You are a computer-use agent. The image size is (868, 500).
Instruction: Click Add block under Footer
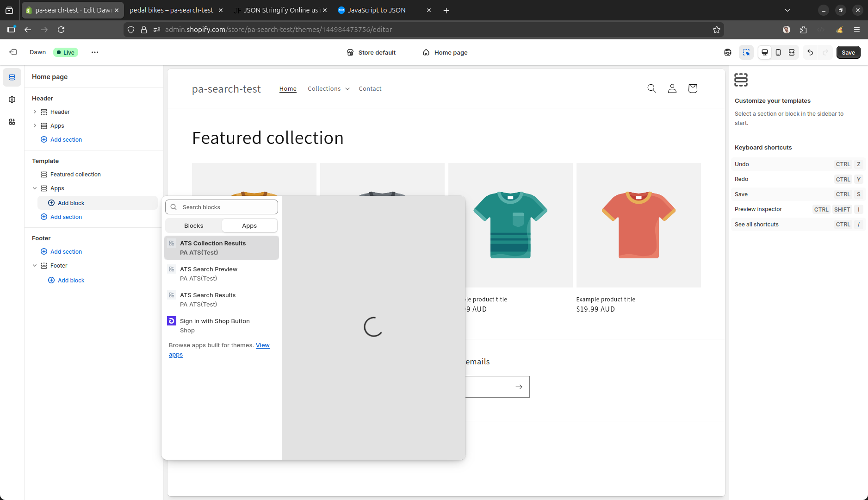tap(71, 280)
